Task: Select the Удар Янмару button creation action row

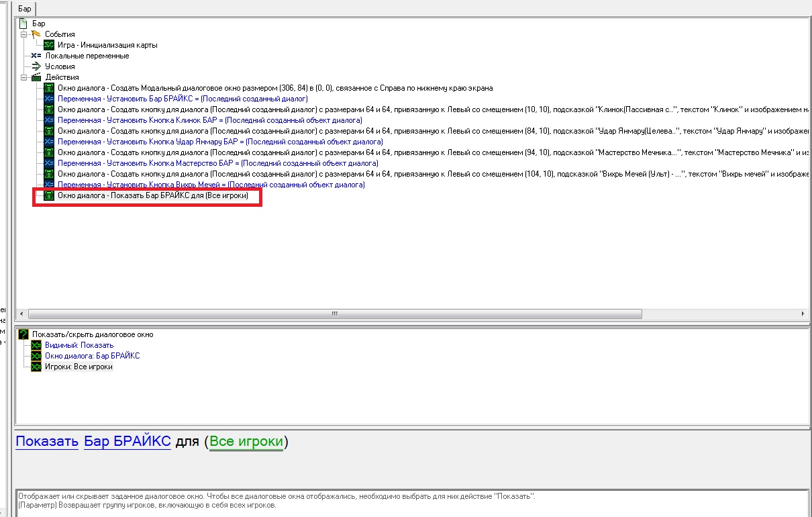Action: (434, 131)
